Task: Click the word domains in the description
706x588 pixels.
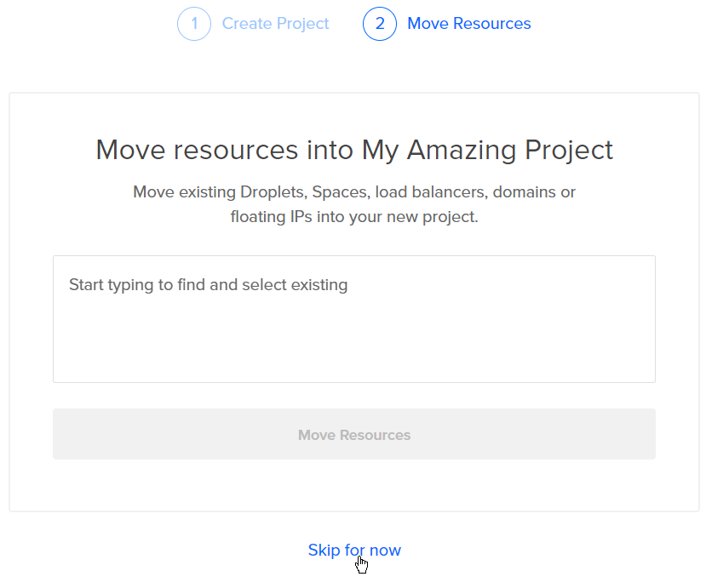Action: point(524,192)
